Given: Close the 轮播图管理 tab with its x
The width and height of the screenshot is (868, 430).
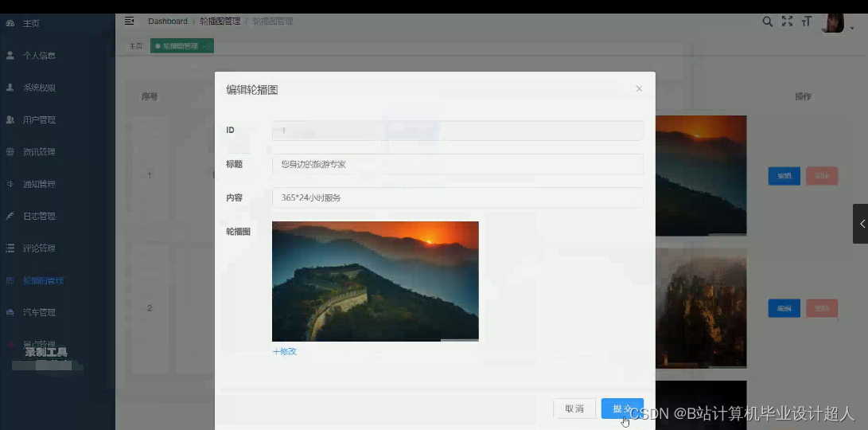Looking at the screenshot, I should tap(204, 46).
